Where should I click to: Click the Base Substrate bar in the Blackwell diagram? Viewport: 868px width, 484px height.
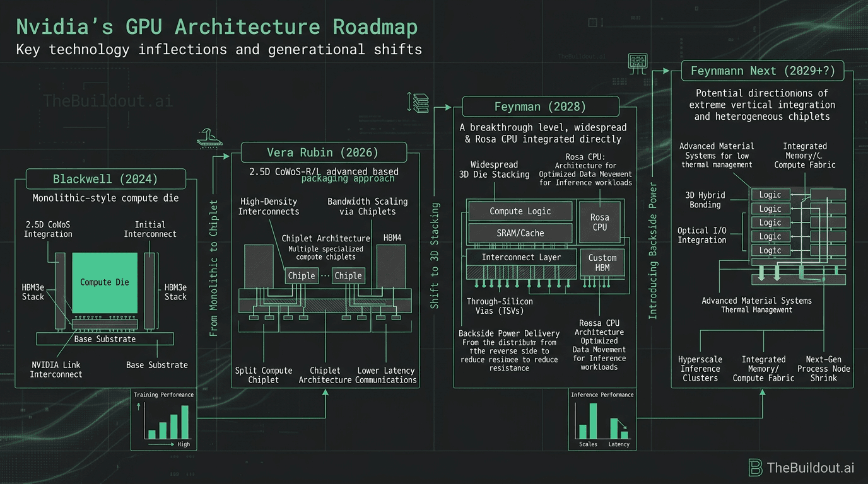(105, 339)
